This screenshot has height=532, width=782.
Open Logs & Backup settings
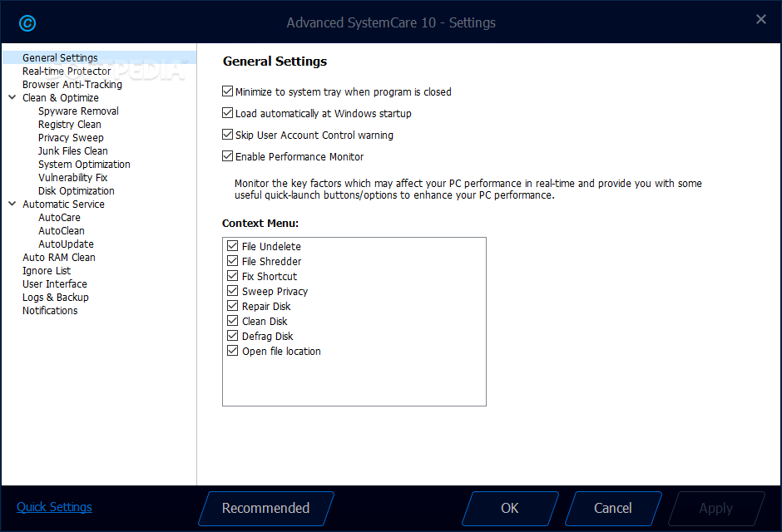[x=56, y=297]
